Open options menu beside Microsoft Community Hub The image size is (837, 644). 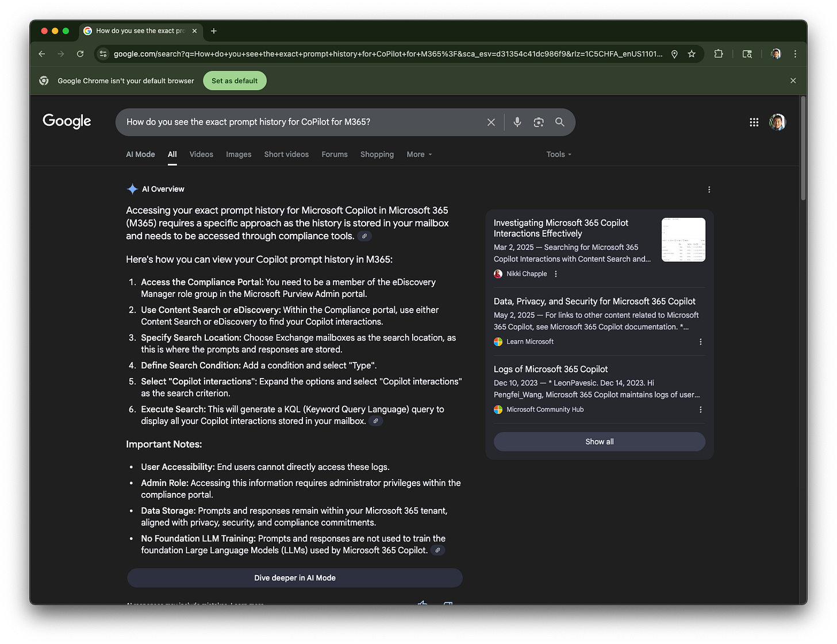[700, 410]
